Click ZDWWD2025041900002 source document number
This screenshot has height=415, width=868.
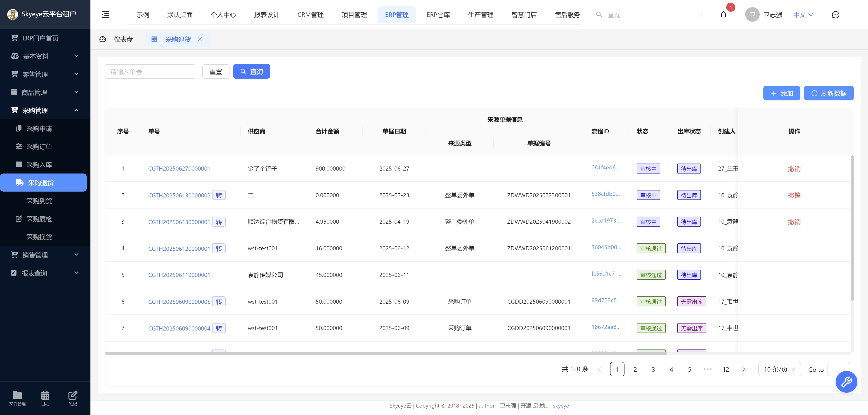tap(539, 222)
